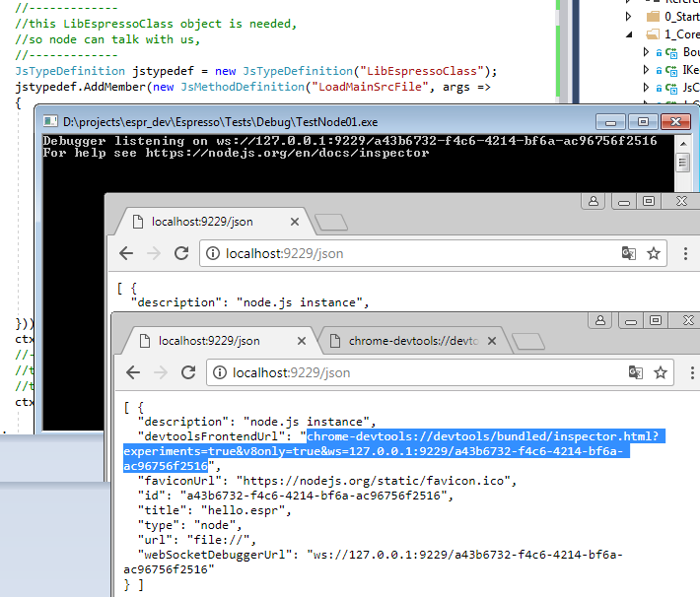Viewport: 700px width, 597px height.
Task: Click profile icon in rear Chrome title bar
Action: (594, 201)
